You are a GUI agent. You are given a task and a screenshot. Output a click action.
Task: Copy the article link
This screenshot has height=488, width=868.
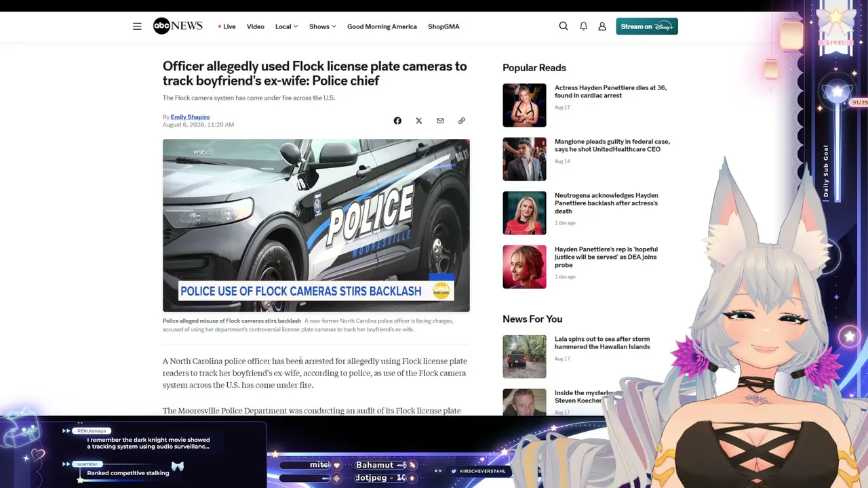coord(462,121)
